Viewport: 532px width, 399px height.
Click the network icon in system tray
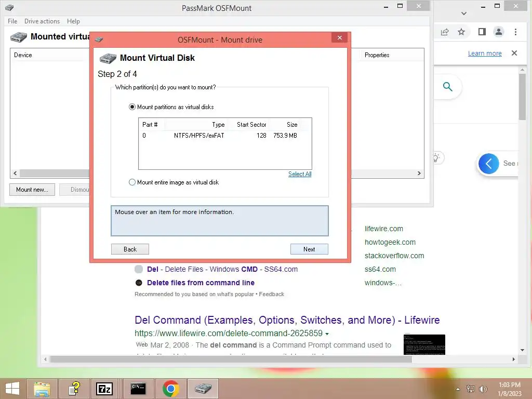coord(471,389)
